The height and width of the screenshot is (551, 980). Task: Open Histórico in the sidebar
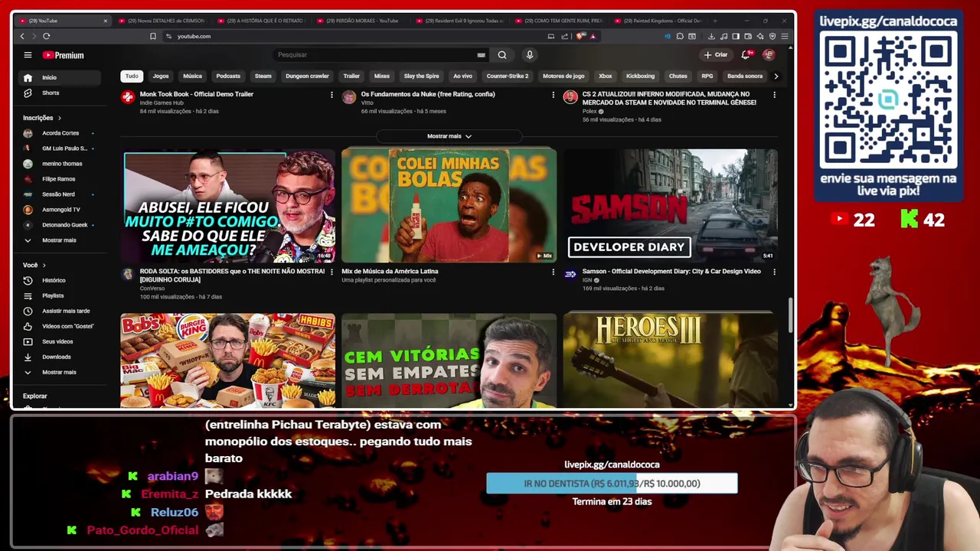[x=59, y=280]
